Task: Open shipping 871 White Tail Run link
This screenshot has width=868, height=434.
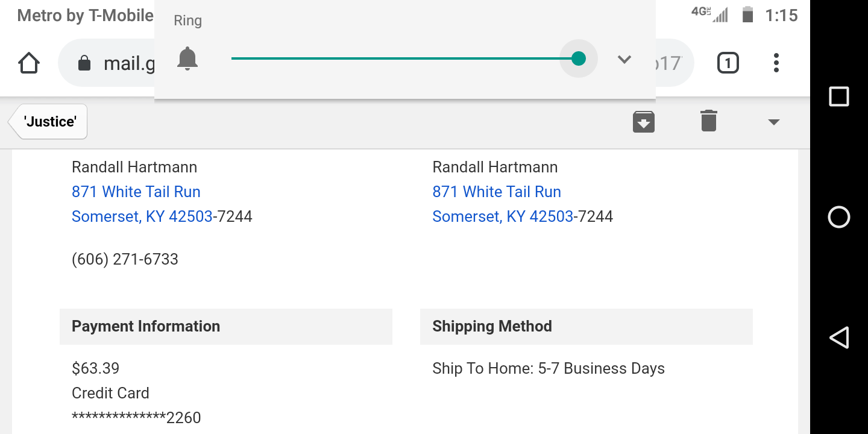Action: click(497, 192)
